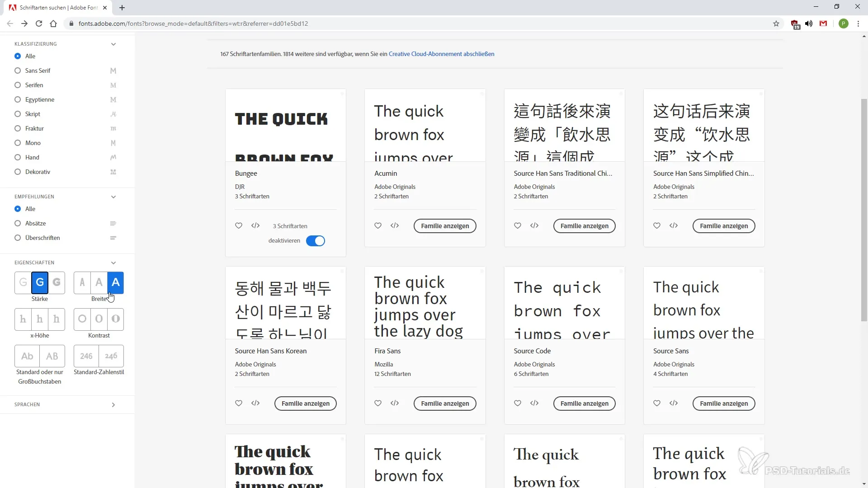The height and width of the screenshot is (488, 868).
Task: Open web code icon for Acumin
Action: pyautogui.click(x=395, y=225)
